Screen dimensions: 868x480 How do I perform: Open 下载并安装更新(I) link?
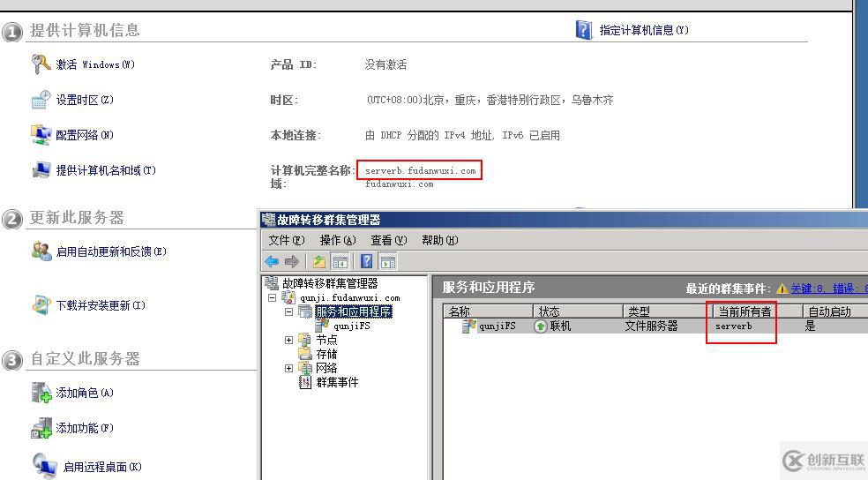pyautogui.click(x=101, y=305)
